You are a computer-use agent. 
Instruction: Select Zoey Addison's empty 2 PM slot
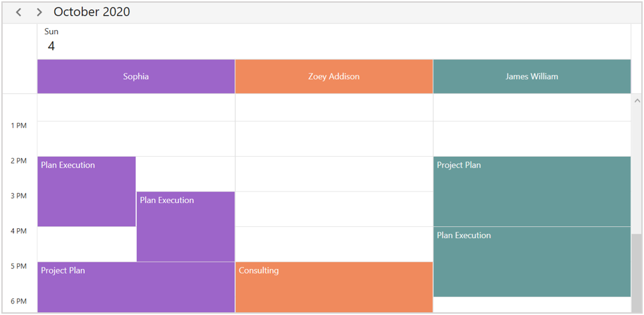(x=333, y=174)
